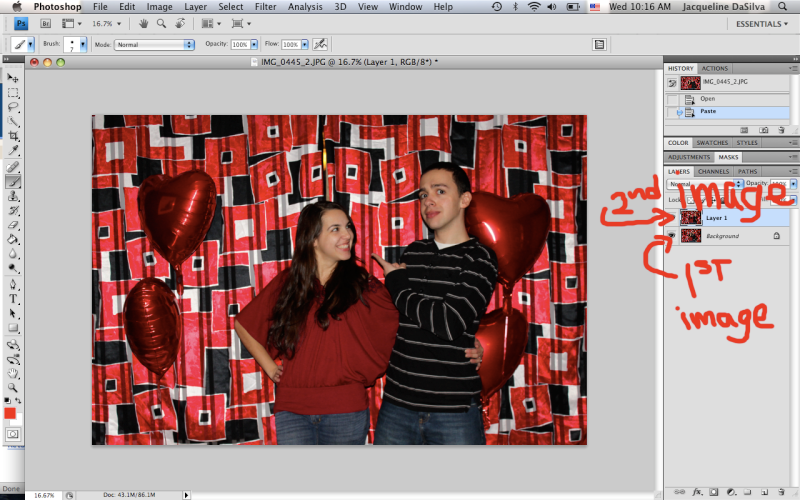The image size is (800, 500).
Task: Open the Arrange Documents dropdown
Action: pos(211,23)
